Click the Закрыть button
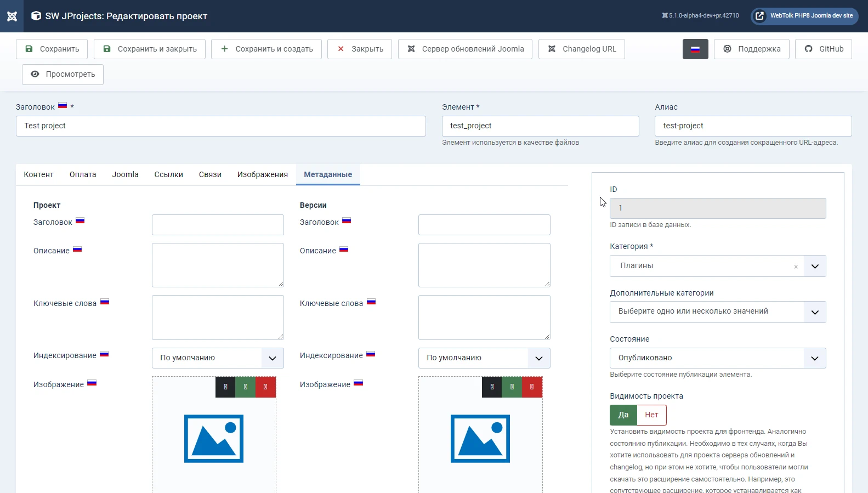This screenshot has width=868, height=493. tap(360, 49)
